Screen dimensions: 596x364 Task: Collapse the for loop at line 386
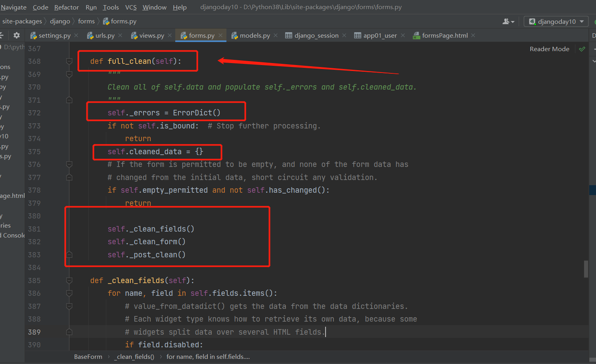pyautogui.click(x=69, y=293)
